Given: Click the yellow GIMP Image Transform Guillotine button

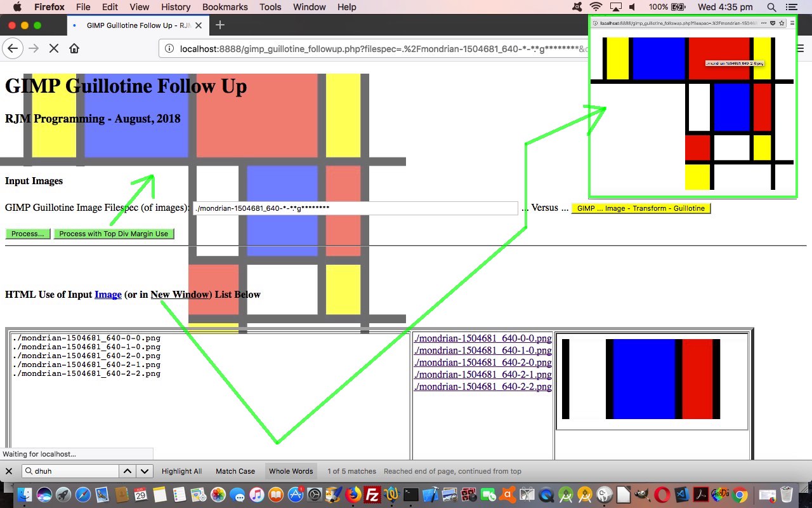Looking at the screenshot, I should pyautogui.click(x=641, y=208).
